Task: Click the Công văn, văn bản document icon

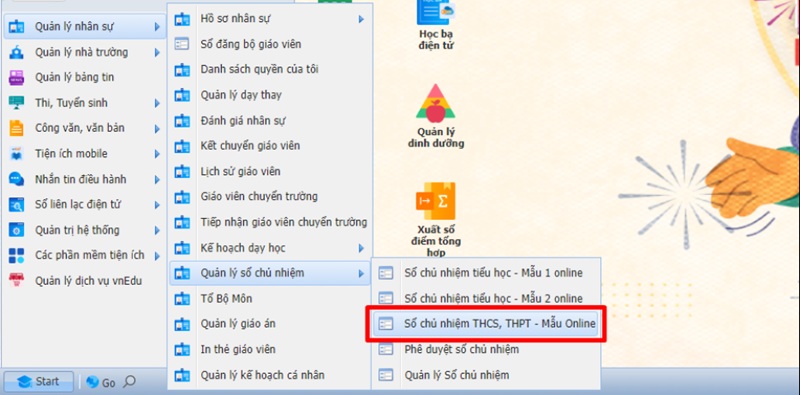Action: (16, 128)
